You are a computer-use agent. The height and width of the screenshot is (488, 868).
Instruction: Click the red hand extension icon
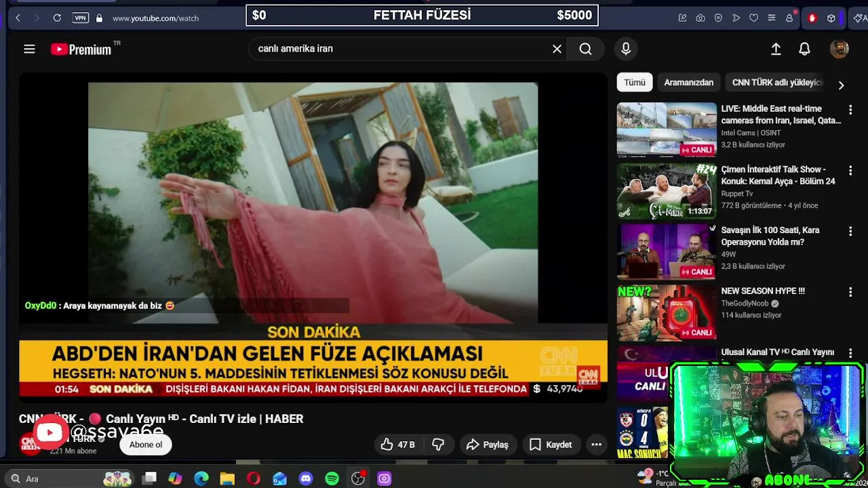[812, 18]
